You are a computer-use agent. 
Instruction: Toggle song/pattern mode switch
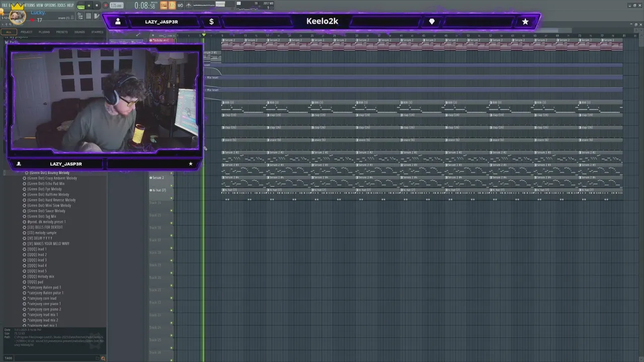click(x=80, y=6)
